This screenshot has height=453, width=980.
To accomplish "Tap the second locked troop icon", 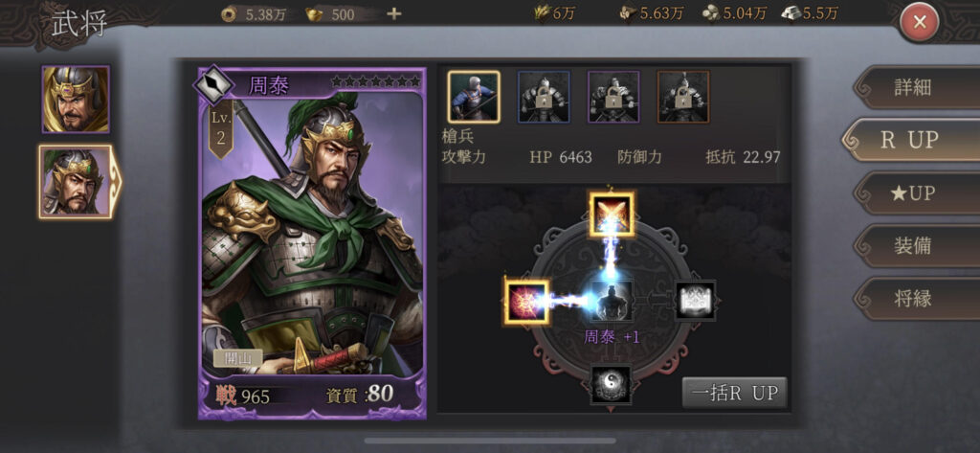I will [544, 97].
